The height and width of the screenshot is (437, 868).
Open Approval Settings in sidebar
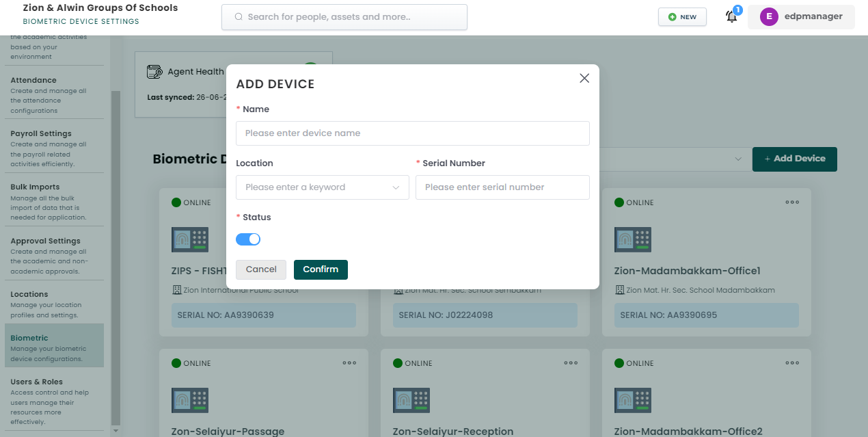pos(54,256)
